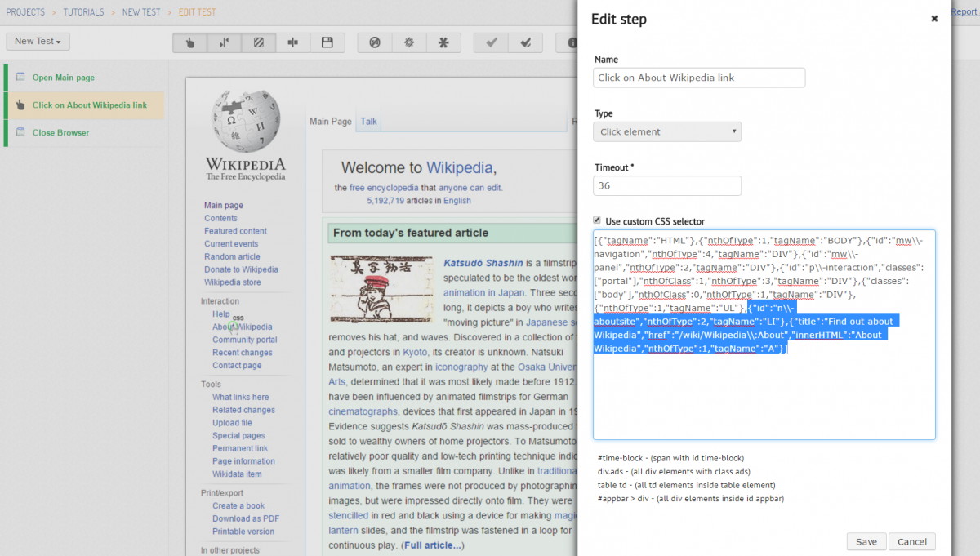
Task: Open the Type dropdown showing Click element
Action: point(667,131)
